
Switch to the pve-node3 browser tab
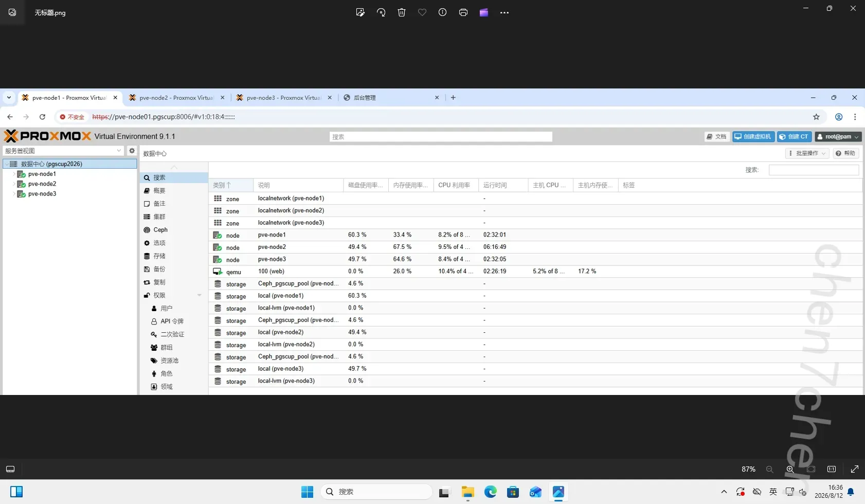pyautogui.click(x=284, y=98)
